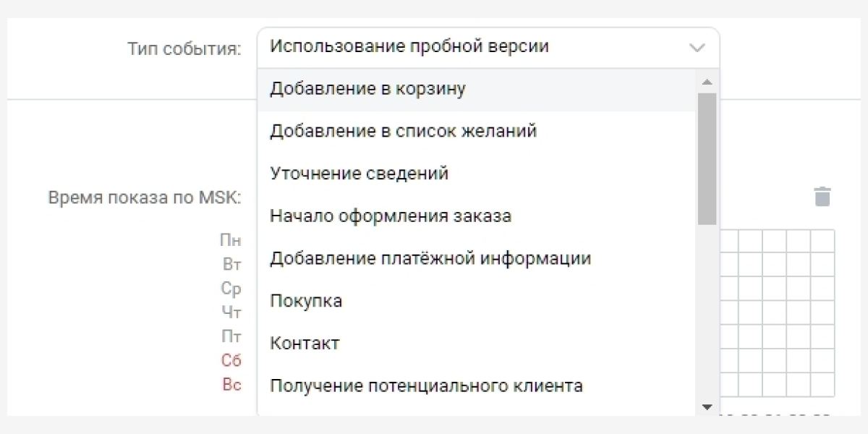Choose 'Покупка' event type
The image size is (868, 434).
tap(306, 301)
